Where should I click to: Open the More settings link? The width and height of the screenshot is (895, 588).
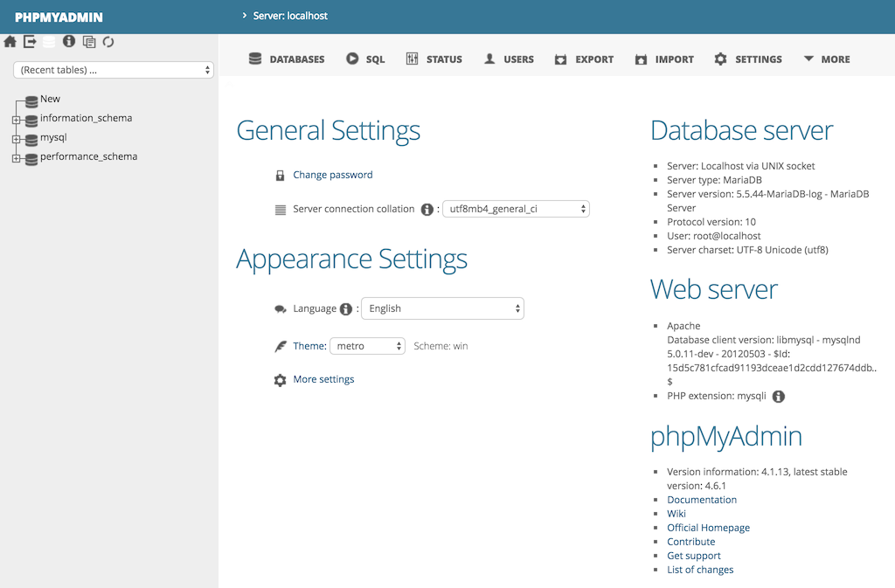pyautogui.click(x=323, y=379)
